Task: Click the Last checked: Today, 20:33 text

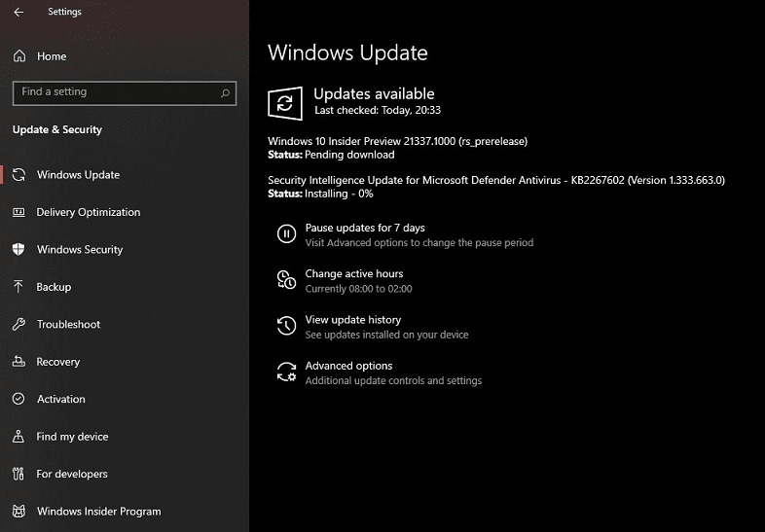Action: click(x=378, y=110)
